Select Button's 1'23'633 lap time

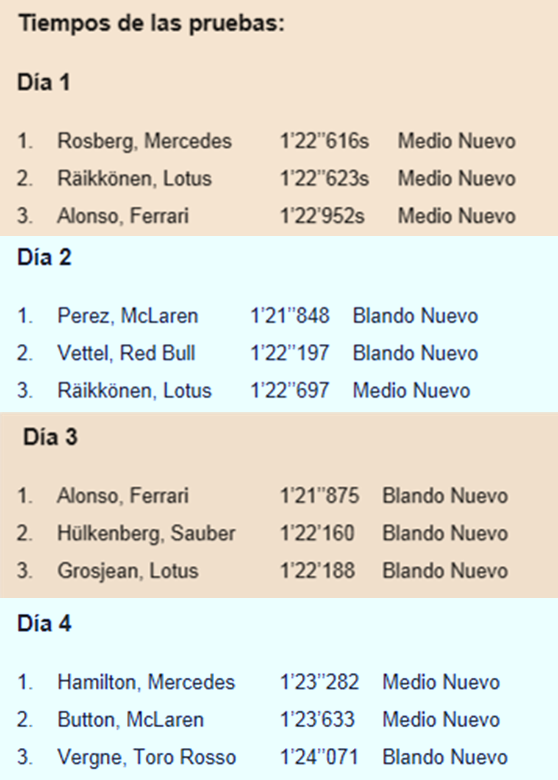tap(317, 719)
